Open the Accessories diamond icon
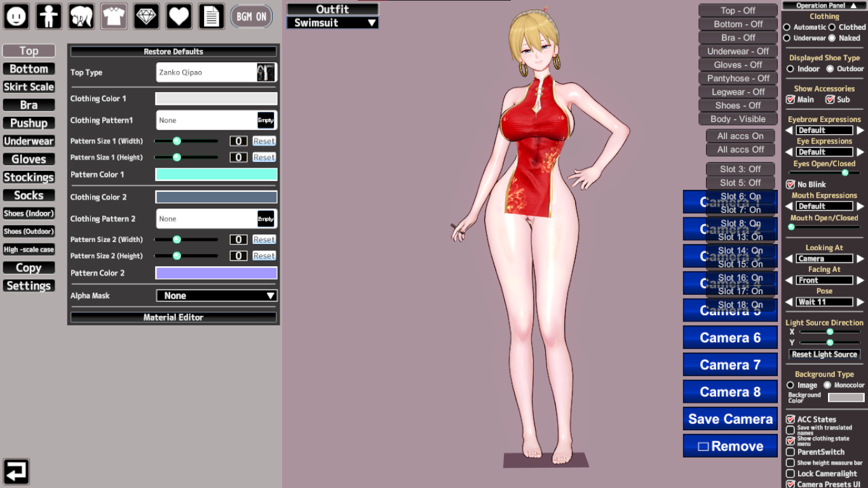Viewport: 868px width, 488px height. pos(146,17)
